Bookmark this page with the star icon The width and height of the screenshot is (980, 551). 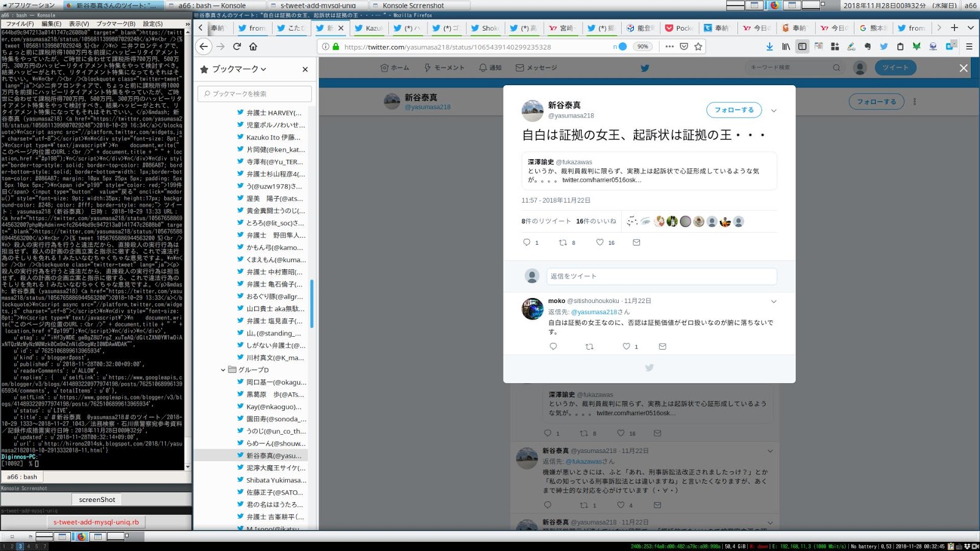pos(698,47)
